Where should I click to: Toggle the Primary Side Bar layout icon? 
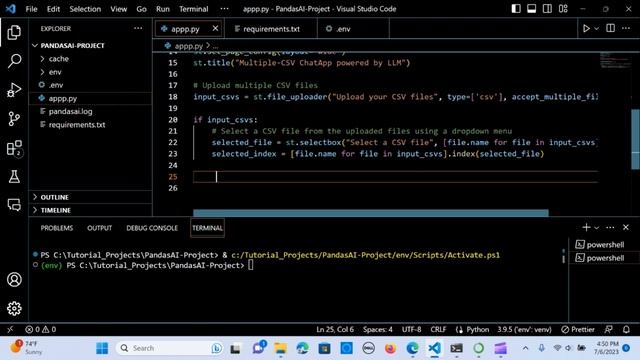[x=516, y=9]
